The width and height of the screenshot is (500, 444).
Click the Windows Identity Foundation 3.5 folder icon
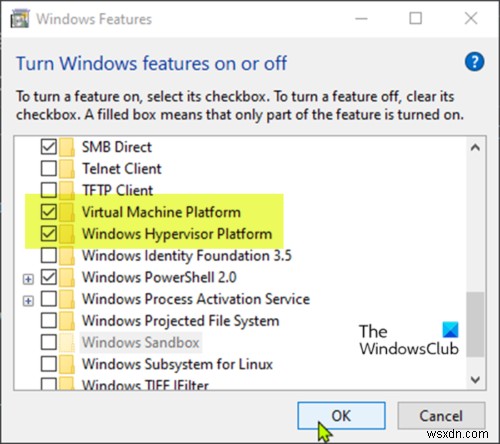[x=67, y=256]
